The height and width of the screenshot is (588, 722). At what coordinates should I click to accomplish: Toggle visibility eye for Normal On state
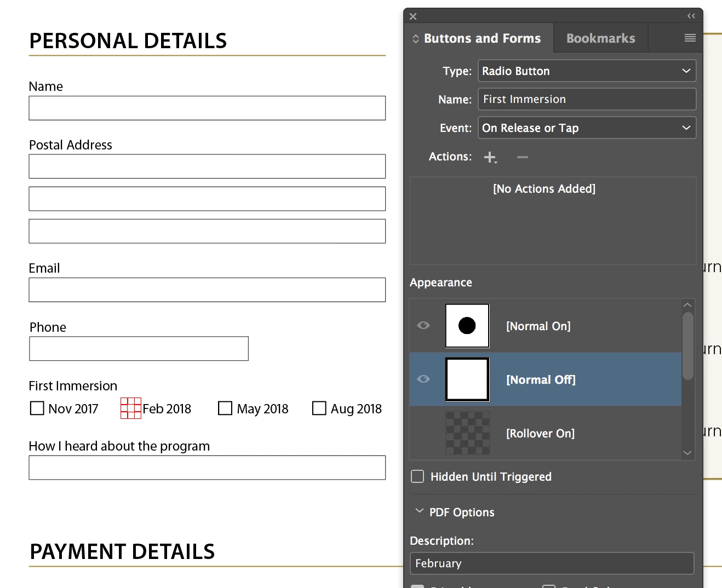423,325
